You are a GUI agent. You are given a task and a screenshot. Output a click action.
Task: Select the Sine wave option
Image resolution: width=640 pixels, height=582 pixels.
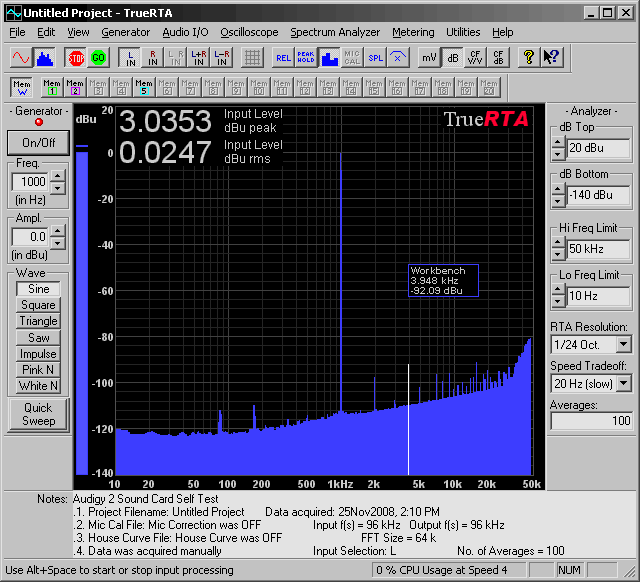point(38,289)
